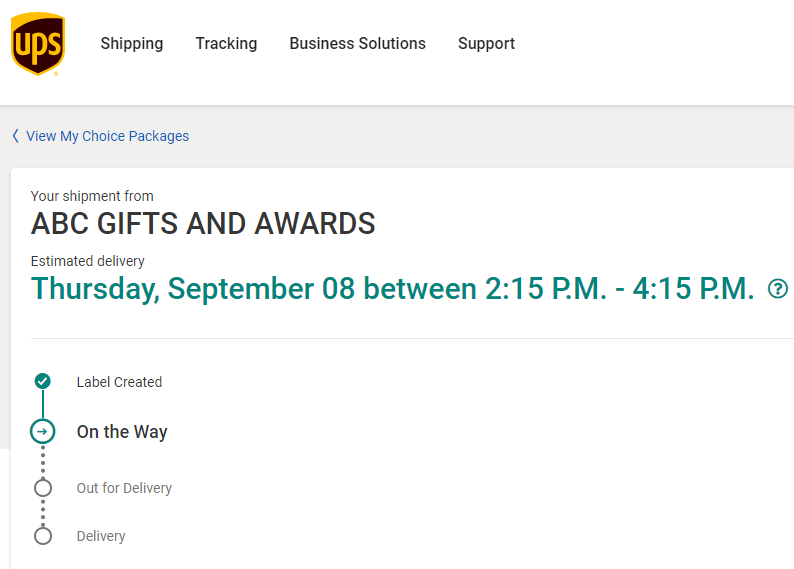
Task: Open the Support menu
Action: (x=486, y=44)
